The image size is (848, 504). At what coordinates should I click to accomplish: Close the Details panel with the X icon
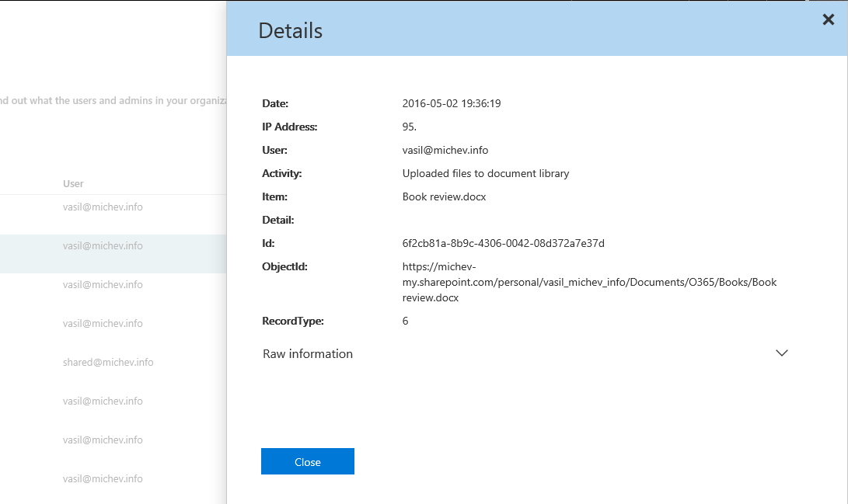click(828, 20)
